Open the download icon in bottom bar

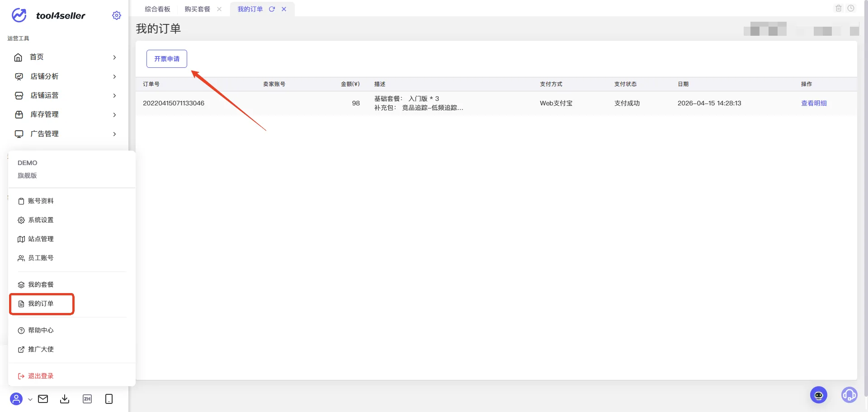(65, 399)
